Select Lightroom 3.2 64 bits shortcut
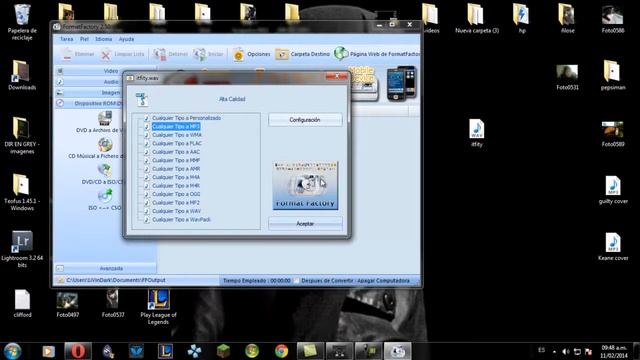Screen dimensions: 640x360 (x=22, y=249)
